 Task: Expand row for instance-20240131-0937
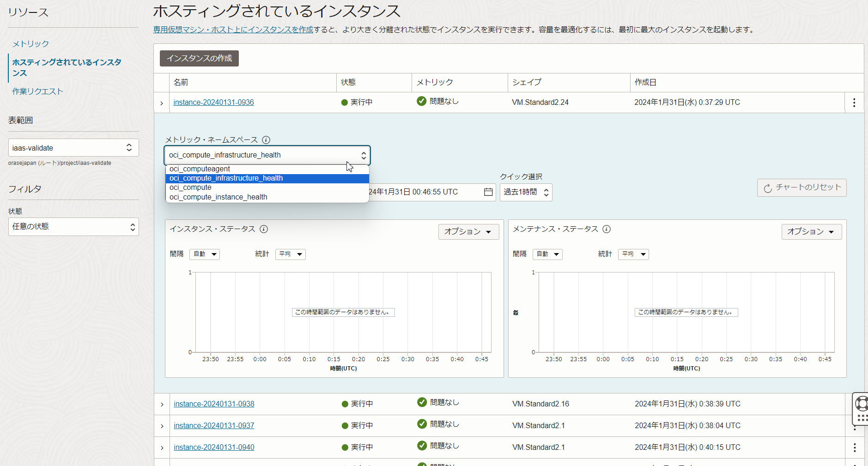(x=162, y=426)
